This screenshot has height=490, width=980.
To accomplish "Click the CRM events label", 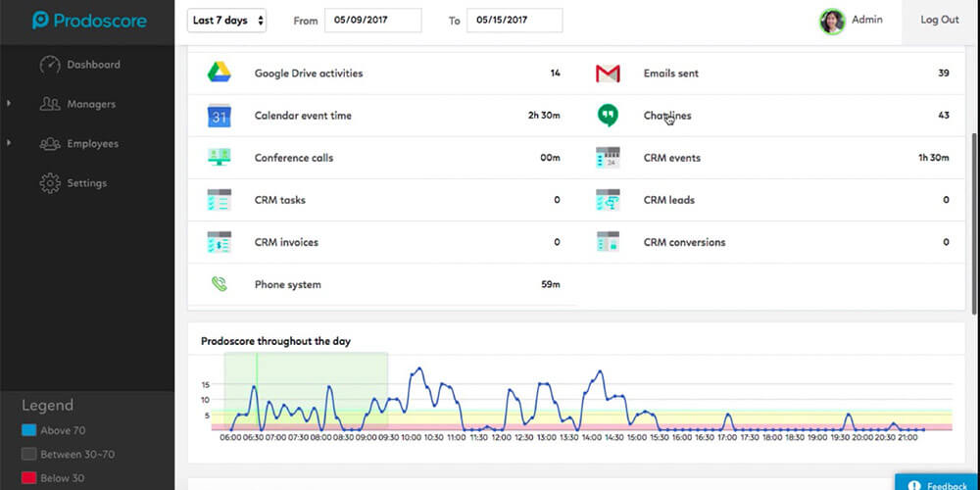I will pos(672,158).
